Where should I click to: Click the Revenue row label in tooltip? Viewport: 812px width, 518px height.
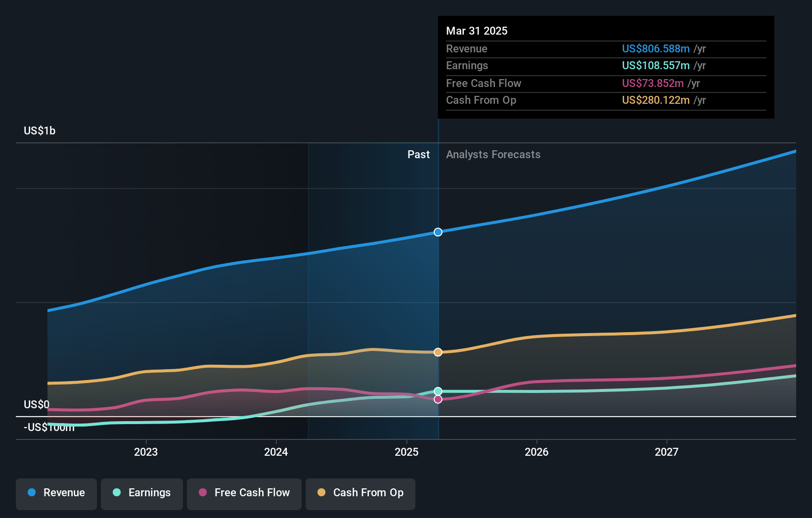(x=467, y=48)
